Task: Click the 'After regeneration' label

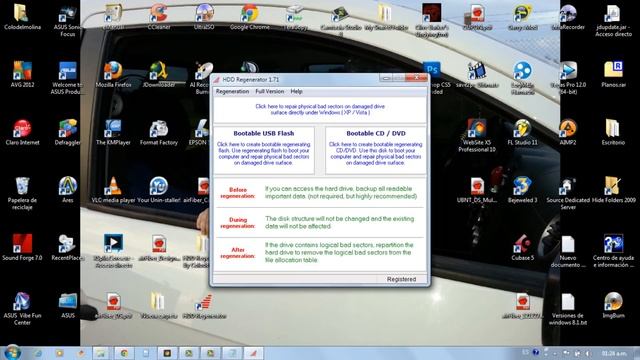Action: tap(238, 253)
